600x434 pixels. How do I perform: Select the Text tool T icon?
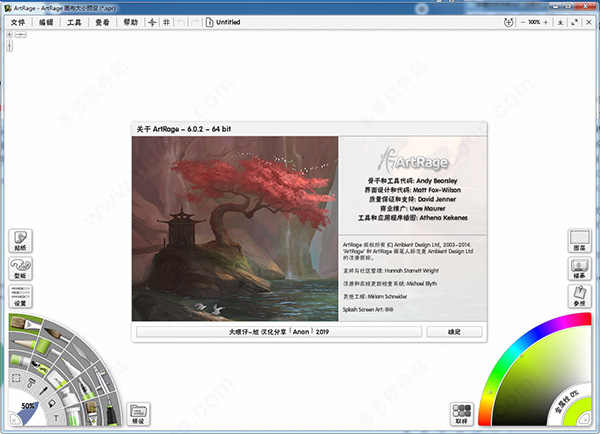[x=56, y=418]
